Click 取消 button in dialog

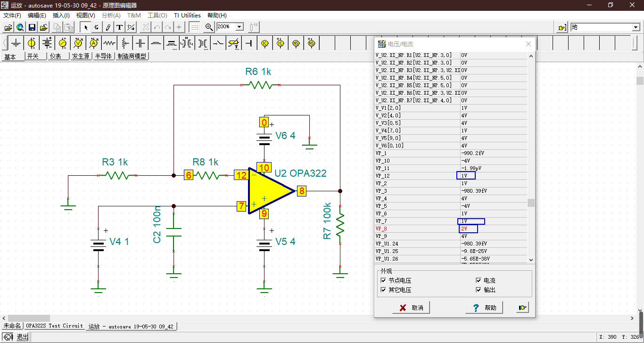click(x=411, y=308)
